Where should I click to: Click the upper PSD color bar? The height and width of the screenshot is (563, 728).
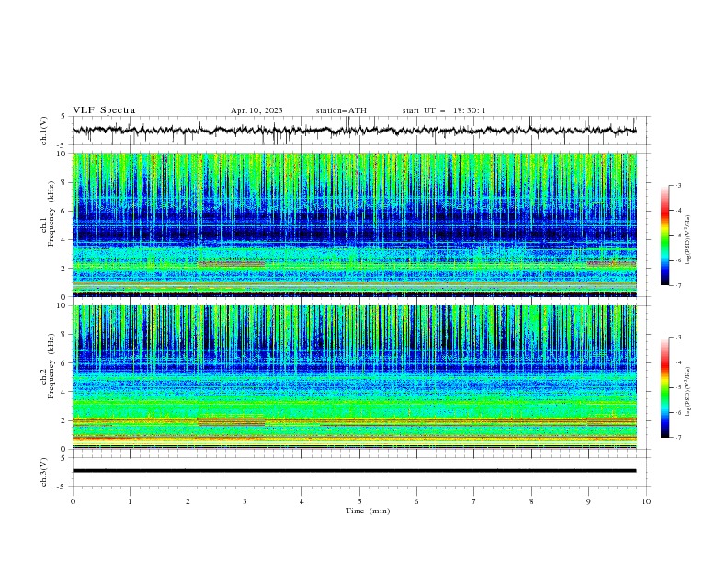[665, 236]
